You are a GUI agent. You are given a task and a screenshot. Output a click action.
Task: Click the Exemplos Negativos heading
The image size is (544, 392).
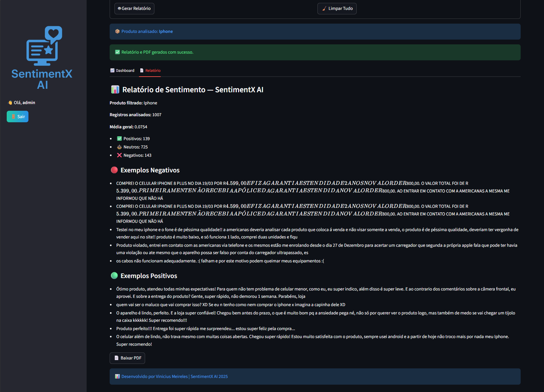click(150, 170)
